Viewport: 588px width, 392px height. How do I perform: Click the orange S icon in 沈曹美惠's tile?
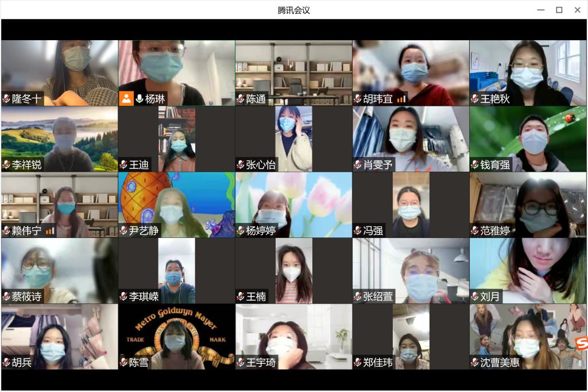point(581,344)
